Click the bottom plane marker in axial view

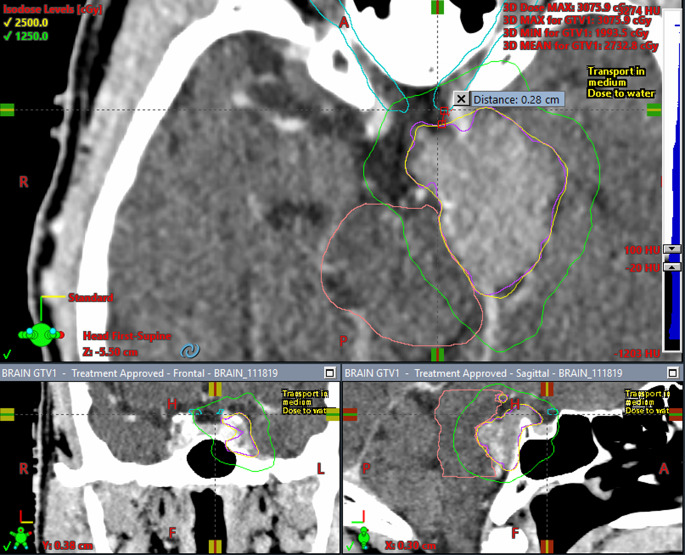(x=437, y=354)
